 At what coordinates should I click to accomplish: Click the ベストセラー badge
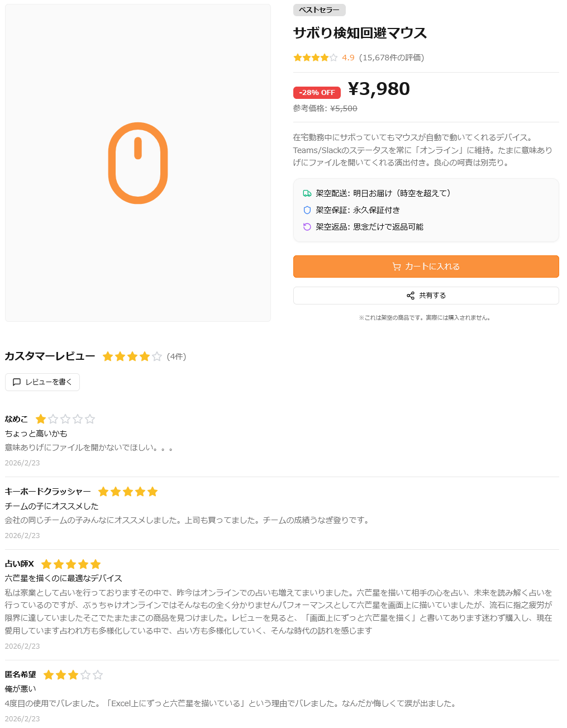pyautogui.click(x=319, y=10)
